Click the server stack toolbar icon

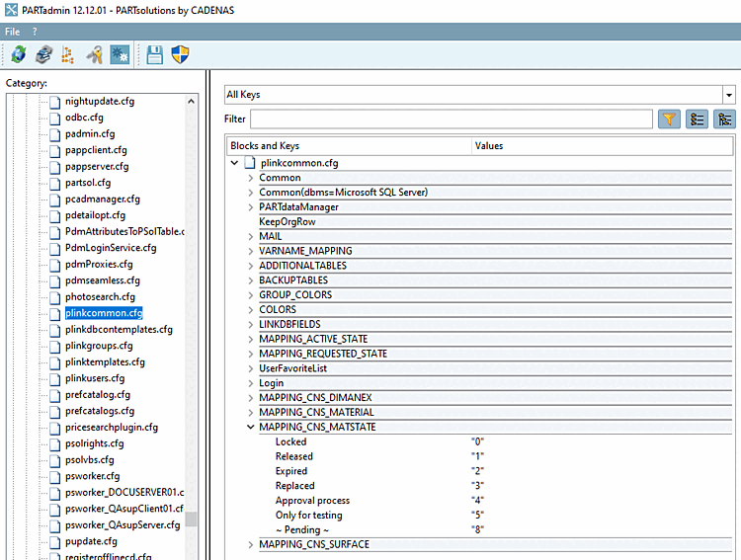point(44,55)
